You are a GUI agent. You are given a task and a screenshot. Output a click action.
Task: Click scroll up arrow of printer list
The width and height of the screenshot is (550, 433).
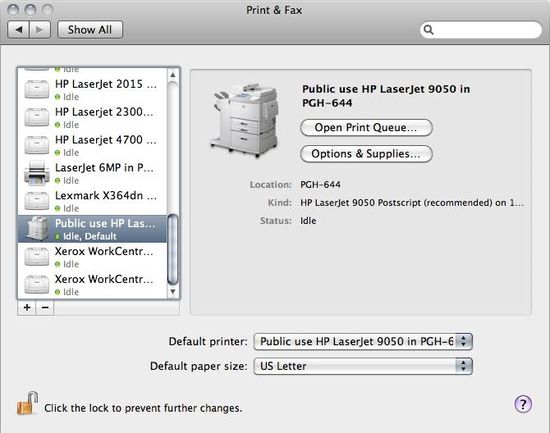(173, 75)
